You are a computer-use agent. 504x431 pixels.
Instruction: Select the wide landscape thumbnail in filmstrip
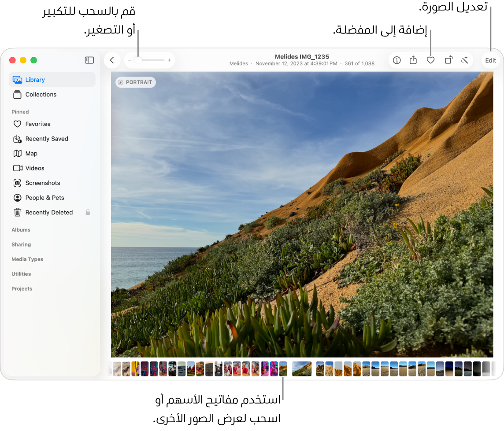tap(302, 369)
